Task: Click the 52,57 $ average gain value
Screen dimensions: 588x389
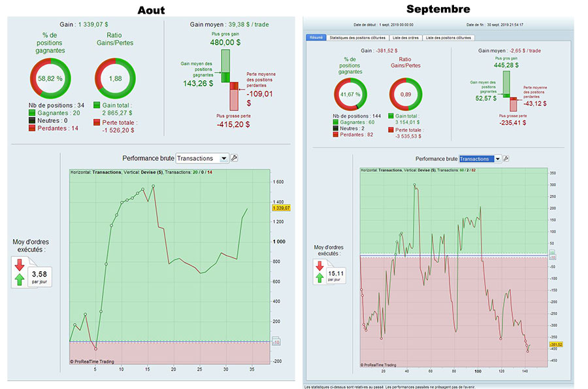Action: (x=485, y=98)
